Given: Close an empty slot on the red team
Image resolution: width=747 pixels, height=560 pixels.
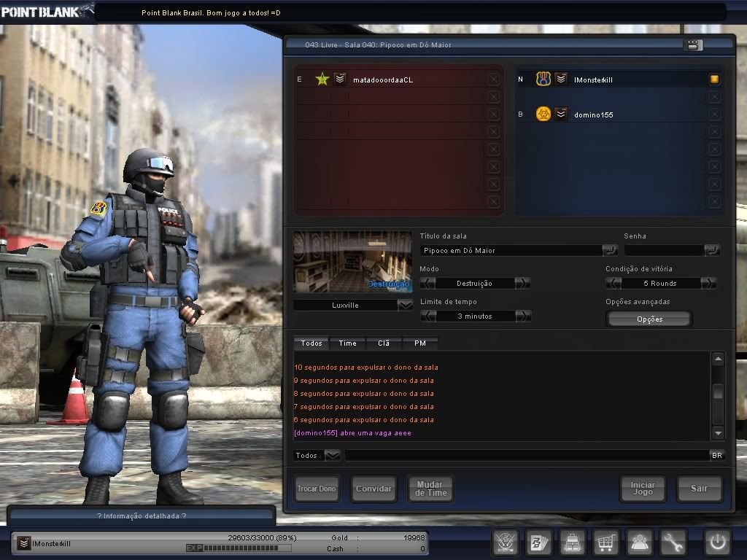Looking at the screenshot, I should [x=493, y=96].
